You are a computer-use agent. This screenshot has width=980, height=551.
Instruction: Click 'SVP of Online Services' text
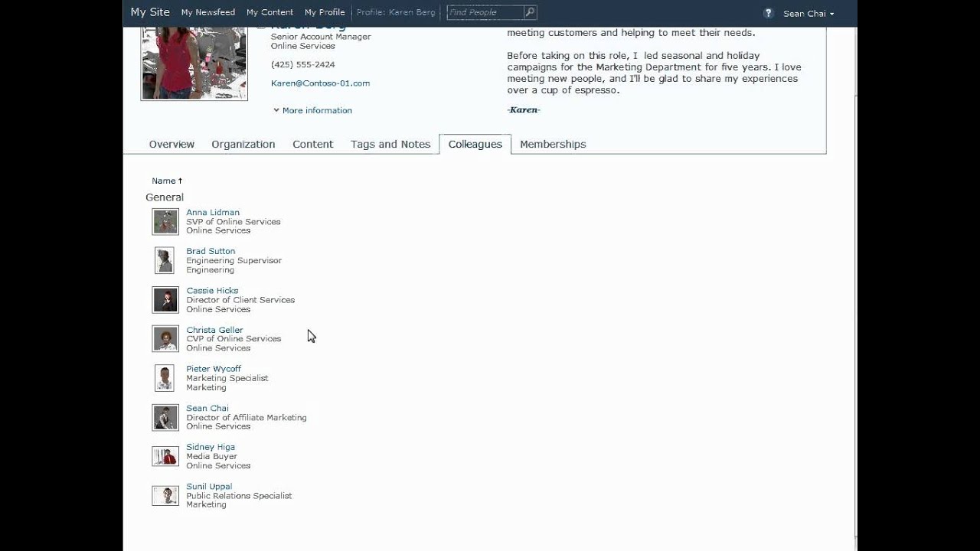234,222
